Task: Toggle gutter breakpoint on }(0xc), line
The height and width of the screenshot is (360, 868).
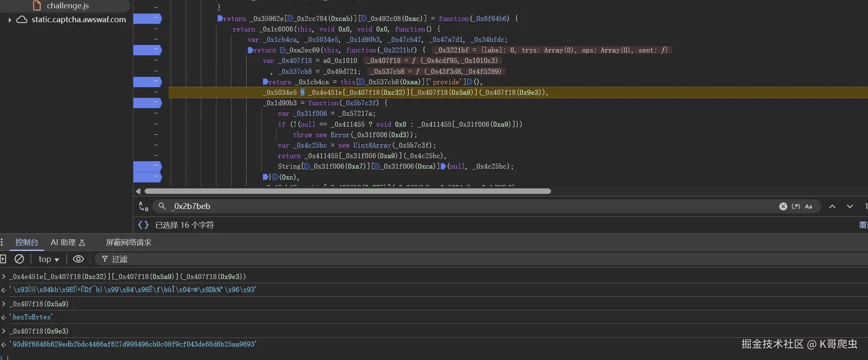Action: pyautogui.click(x=148, y=177)
